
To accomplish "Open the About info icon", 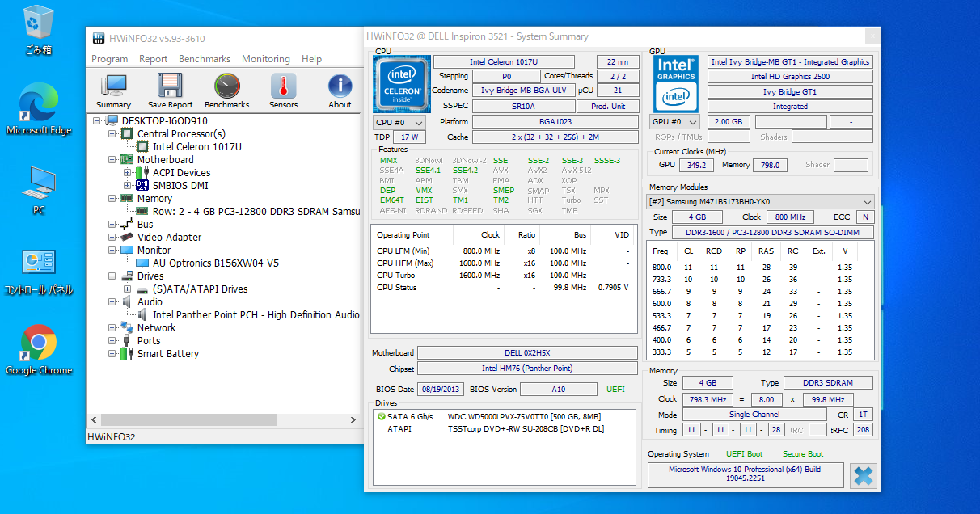I will (x=340, y=91).
